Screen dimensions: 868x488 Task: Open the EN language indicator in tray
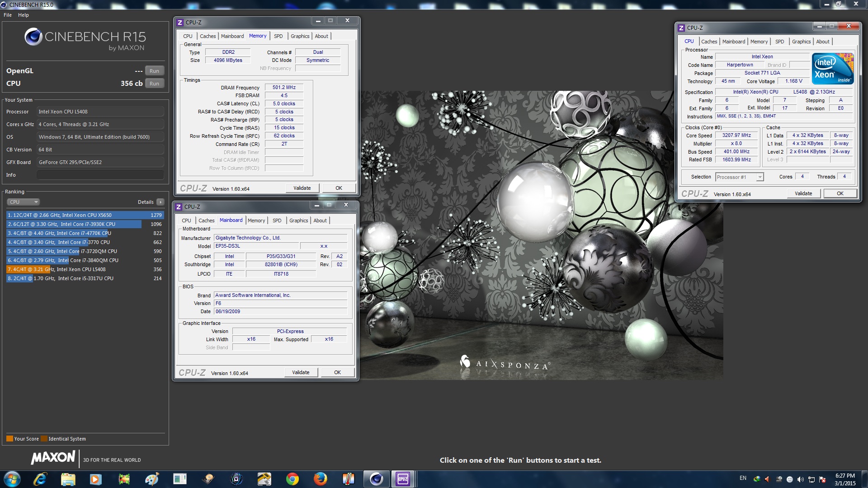743,478
